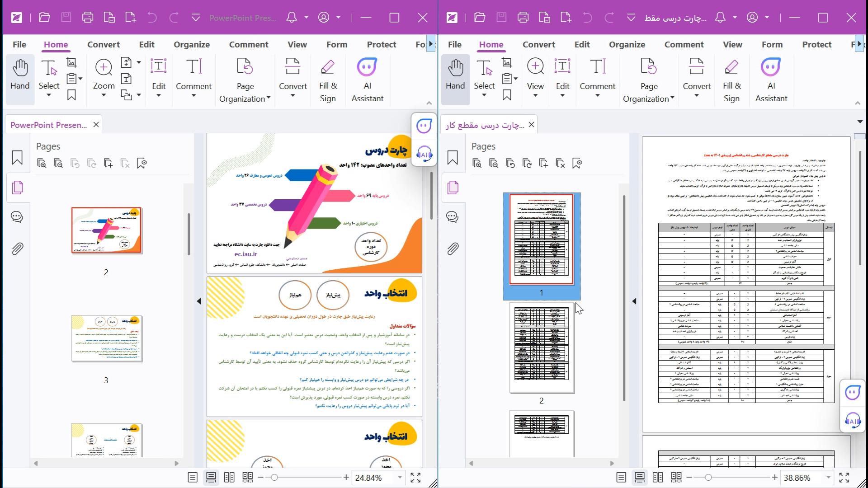Click the Print icon in right window titlebar
Image resolution: width=868 pixels, height=488 pixels.
pyautogui.click(x=523, y=18)
